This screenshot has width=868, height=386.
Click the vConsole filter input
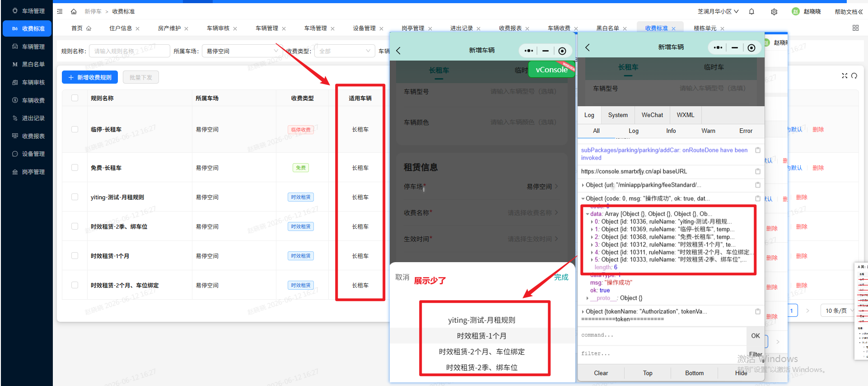point(662,354)
